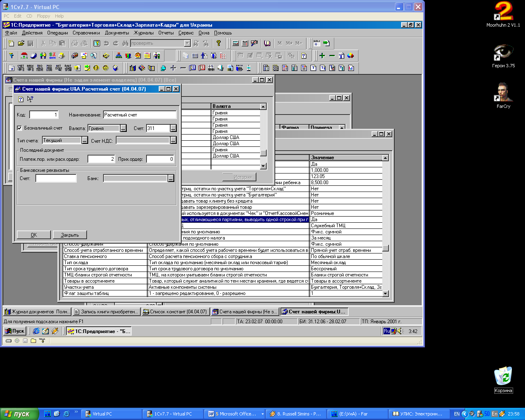
Task: Click the Закрыть button
Action: point(70,235)
